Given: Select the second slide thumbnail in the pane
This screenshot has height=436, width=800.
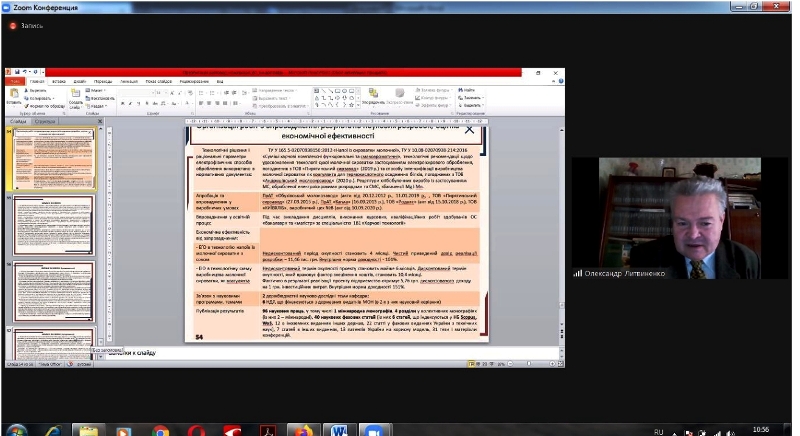Looking at the screenshot, I should 54,225.
